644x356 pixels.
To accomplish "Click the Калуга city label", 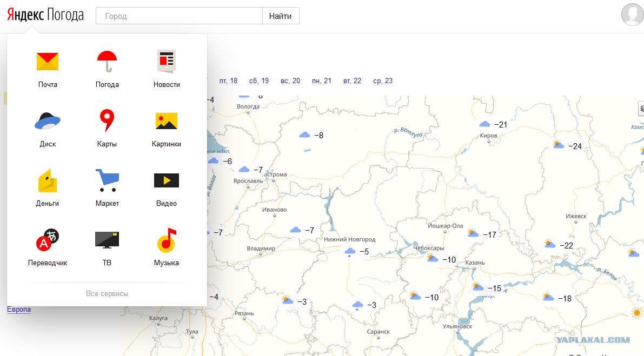I will 158,318.
